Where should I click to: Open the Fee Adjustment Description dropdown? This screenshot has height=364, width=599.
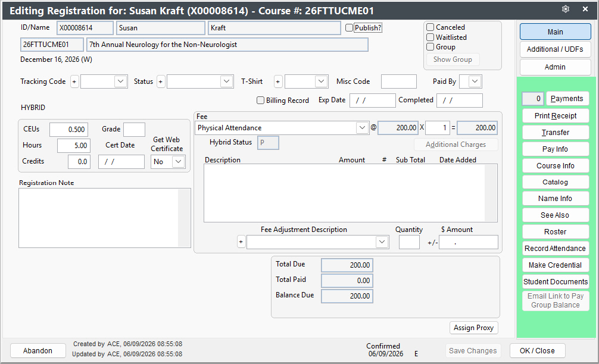coord(382,242)
